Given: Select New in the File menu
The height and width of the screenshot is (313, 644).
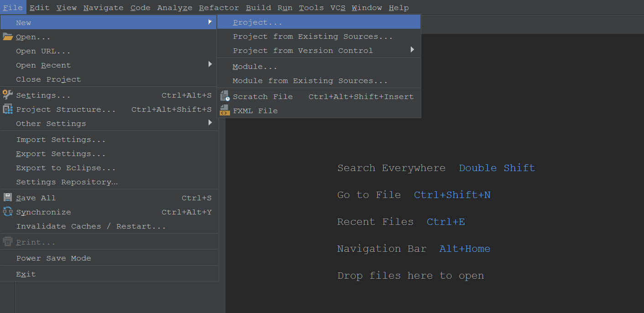Looking at the screenshot, I should 109,22.
